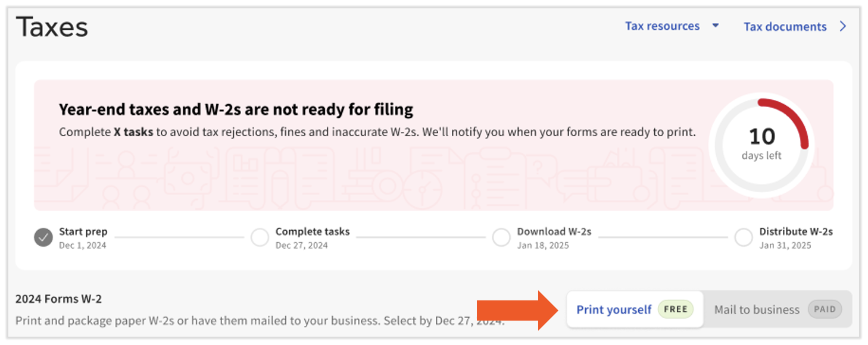Click the Start prep step label
868x345 pixels.
click(x=83, y=232)
